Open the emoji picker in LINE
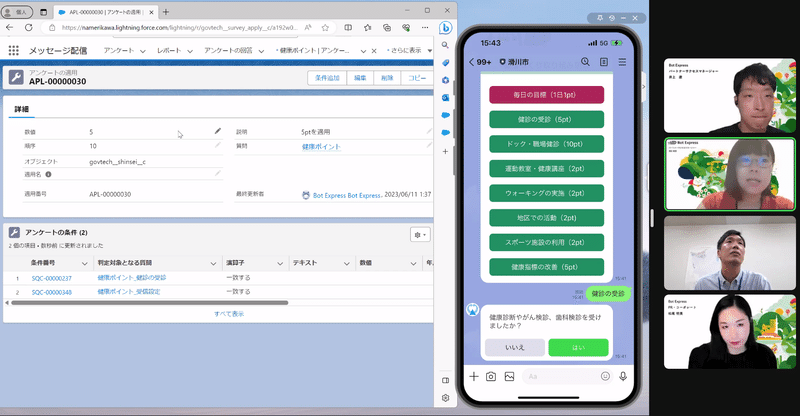Viewport: 800px width, 416px height. tap(605, 376)
